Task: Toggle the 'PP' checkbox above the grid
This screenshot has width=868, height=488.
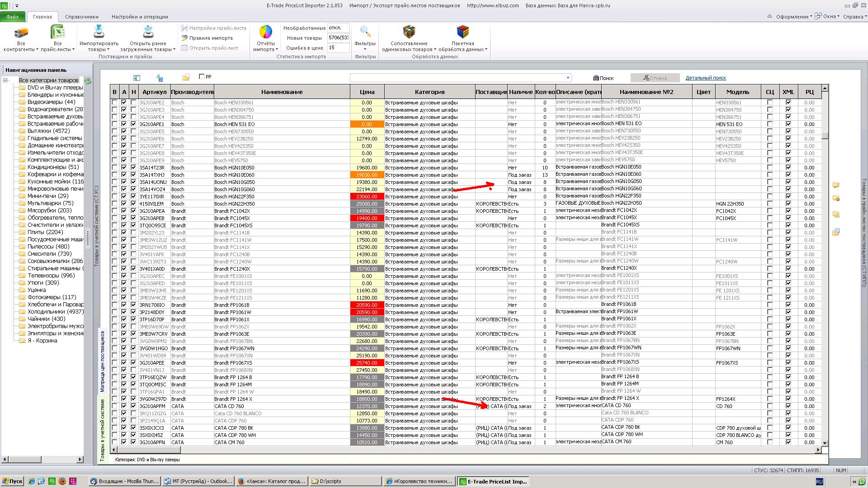Action: click(202, 76)
